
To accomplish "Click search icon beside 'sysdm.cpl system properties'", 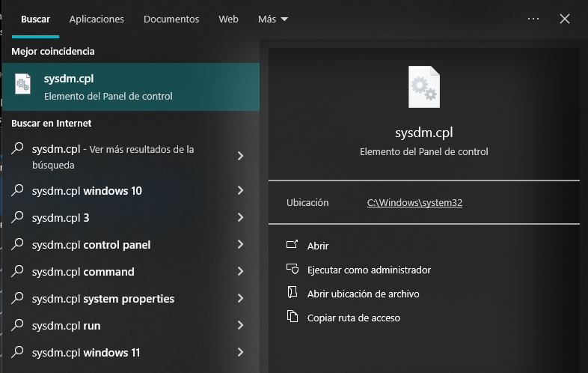I will (x=17, y=298).
